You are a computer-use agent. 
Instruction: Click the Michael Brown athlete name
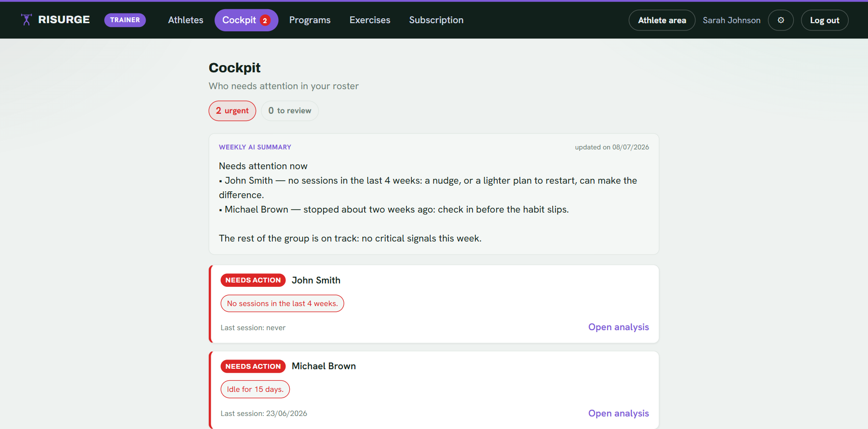tap(324, 366)
